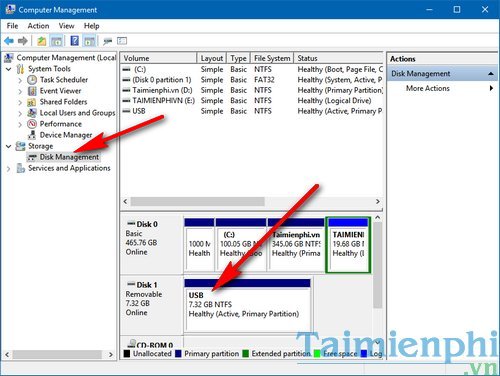Image resolution: width=500 pixels, height=376 pixels.
Task: Toggle Show/Hide Action Pane toolbar icon
Action: point(90,41)
